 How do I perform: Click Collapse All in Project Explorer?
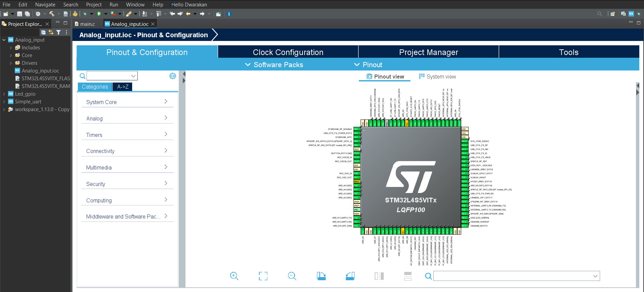coord(43,32)
